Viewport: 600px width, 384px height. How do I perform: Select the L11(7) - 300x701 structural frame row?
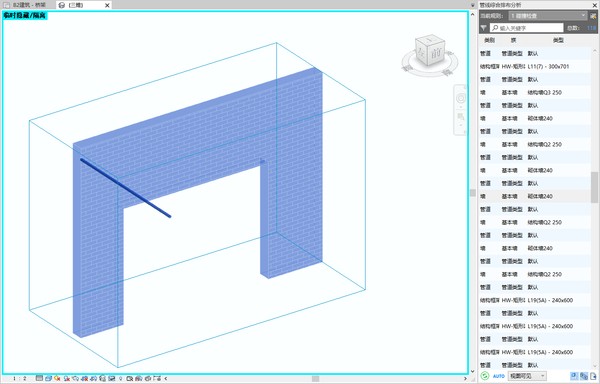pyautogui.click(x=534, y=67)
